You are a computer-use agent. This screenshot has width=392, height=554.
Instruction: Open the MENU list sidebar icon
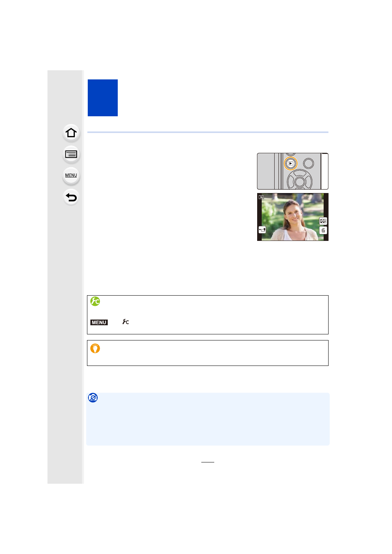tap(71, 176)
